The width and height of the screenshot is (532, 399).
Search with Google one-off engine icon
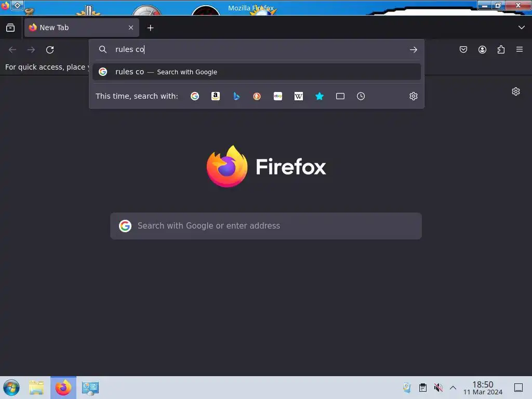coord(195,96)
